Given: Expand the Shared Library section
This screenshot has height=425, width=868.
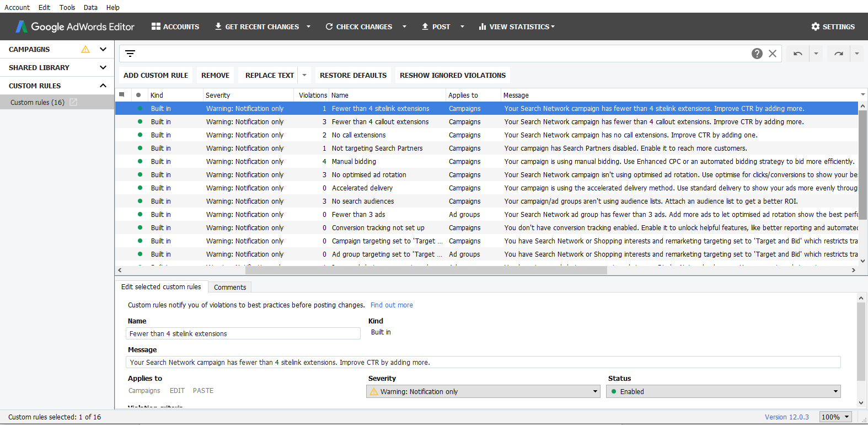Looking at the screenshot, I should point(103,67).
